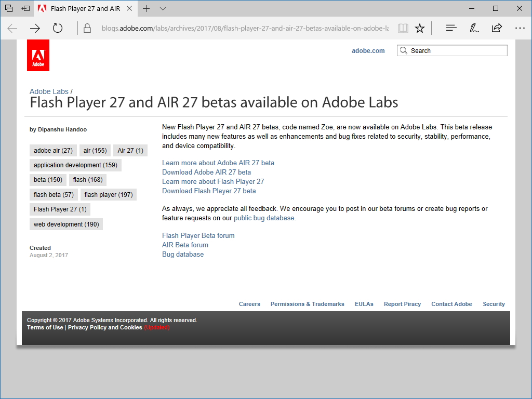532x399 pixels.
Task: Select the flash player (197) tag
Action: coord(109,195)
